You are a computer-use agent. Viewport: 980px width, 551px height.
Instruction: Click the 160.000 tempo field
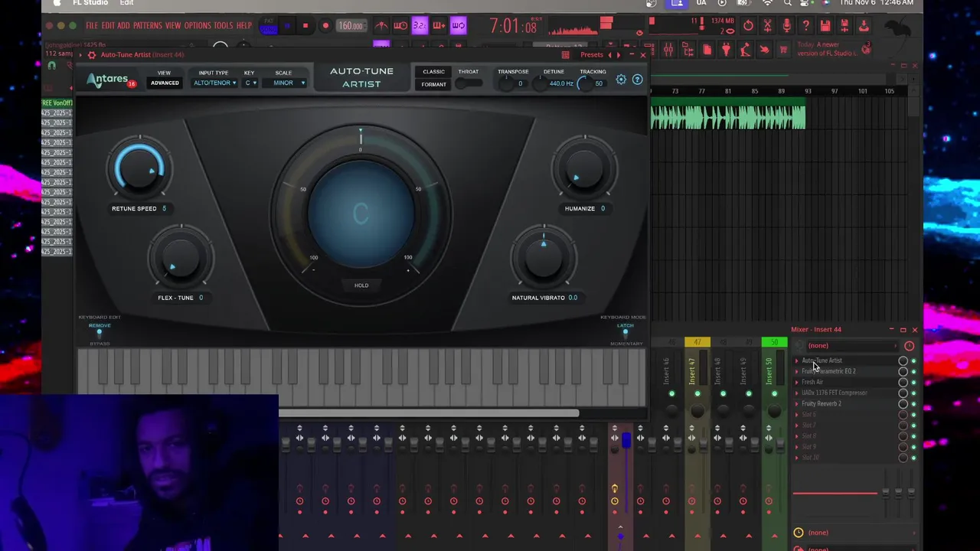click(351, 26)
